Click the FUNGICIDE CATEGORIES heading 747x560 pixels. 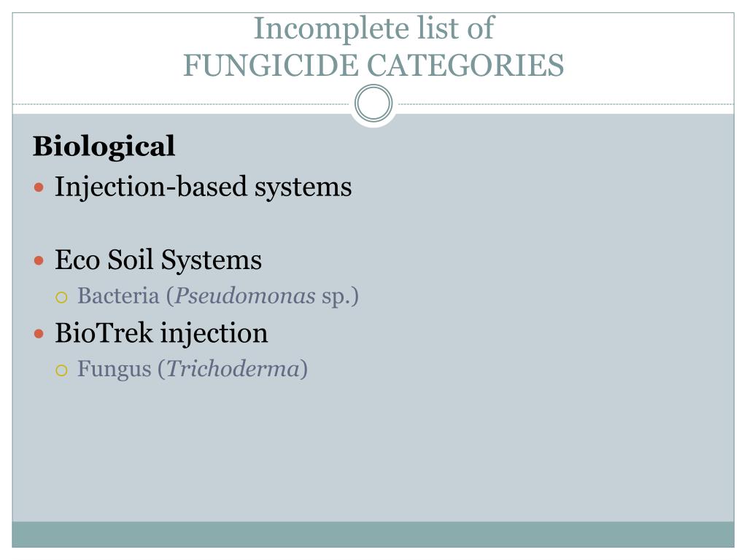[x=374, y=65]
